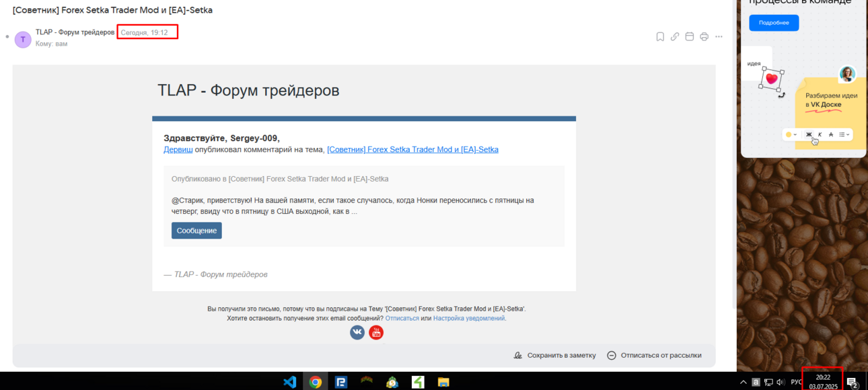Click Отписаться от рассылки
The width and height of the screenshot is (868, 390).
pos(654,355)
